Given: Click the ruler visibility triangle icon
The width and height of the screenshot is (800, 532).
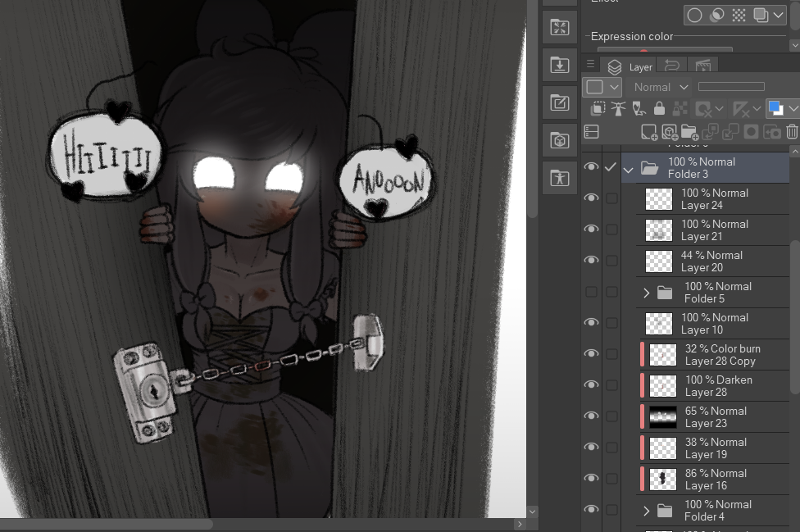Looking at the screenshot, I should point(740,108).
